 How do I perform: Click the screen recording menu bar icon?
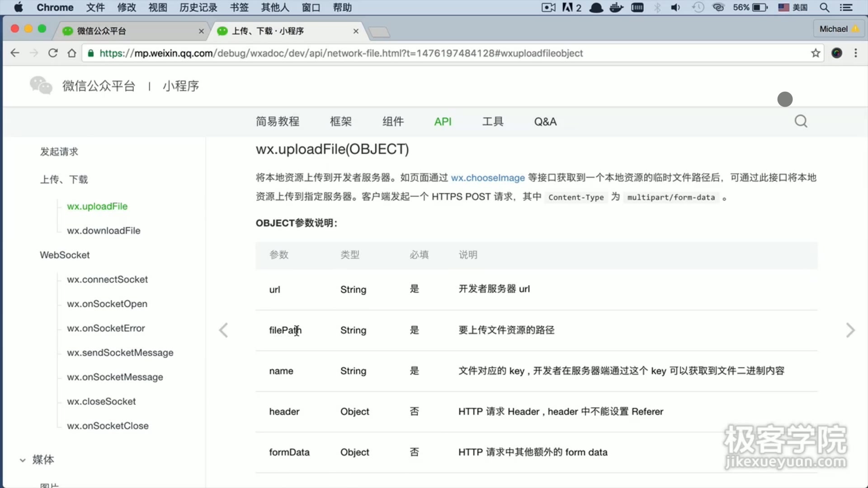click(x=548, y=7)
